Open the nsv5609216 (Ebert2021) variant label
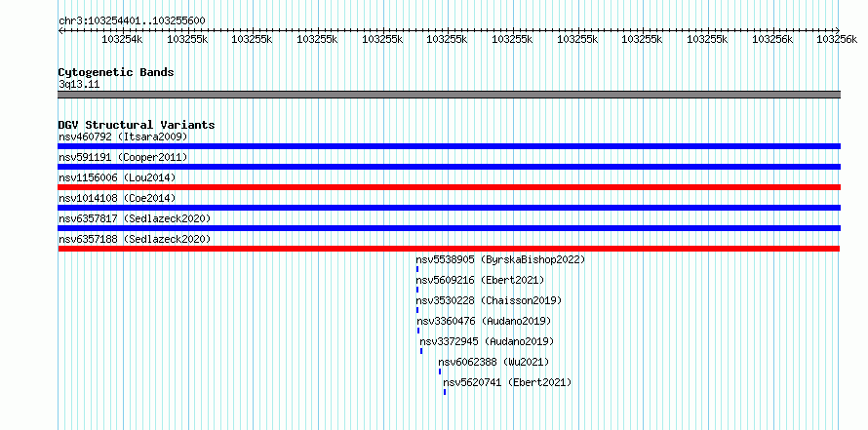The height and width of the screenshot is (430, 868). 480,280
